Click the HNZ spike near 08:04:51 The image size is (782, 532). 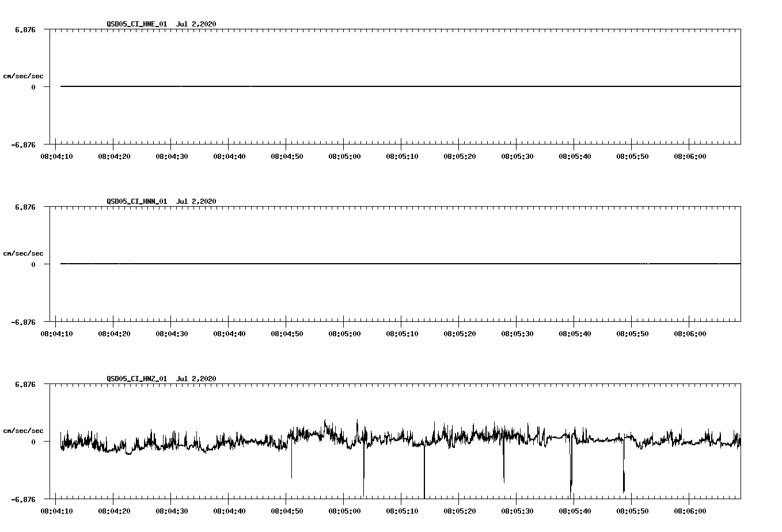pos(291,459)
